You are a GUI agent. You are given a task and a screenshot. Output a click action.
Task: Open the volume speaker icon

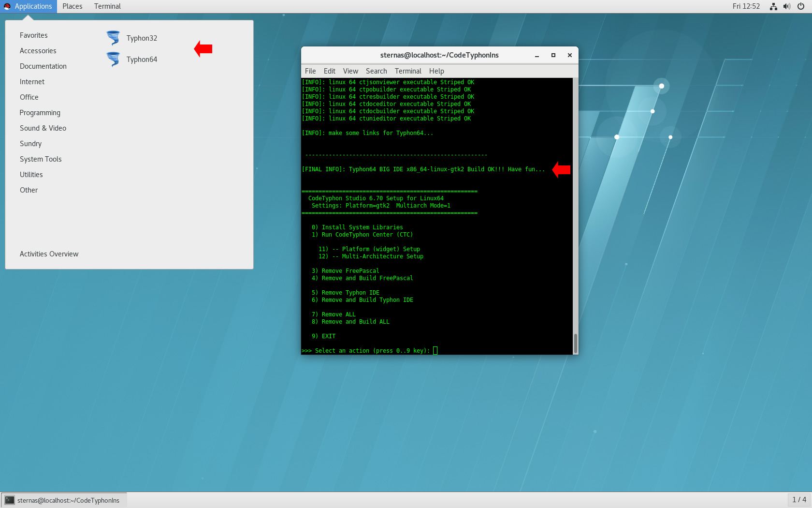(787, 6)
